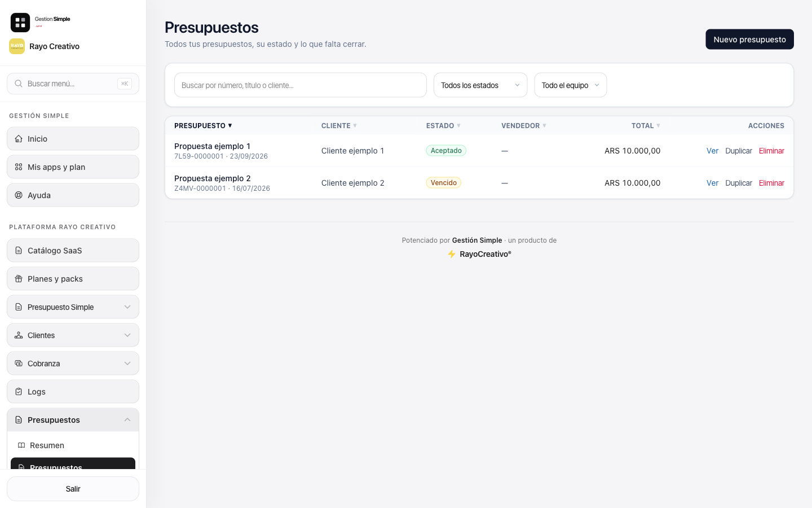Click the gift icon beside Planes y packs
812x508 pixels.
(19, 279)
